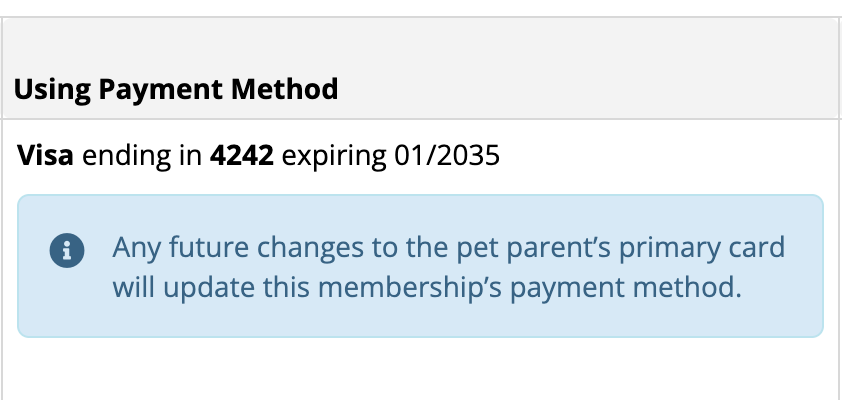Click the 01/2035 expiration date
842x400 pixels.
coord(447,156)
